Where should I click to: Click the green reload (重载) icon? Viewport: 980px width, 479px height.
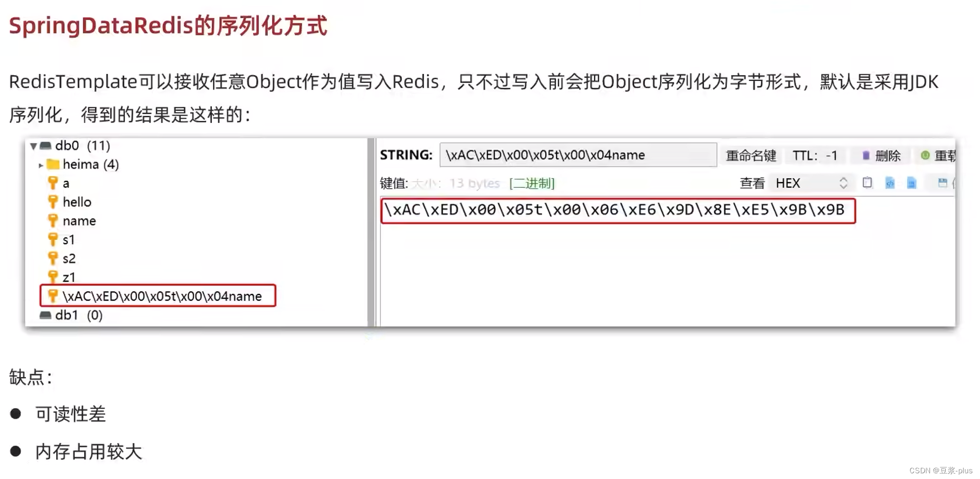[x=925, y=155]
